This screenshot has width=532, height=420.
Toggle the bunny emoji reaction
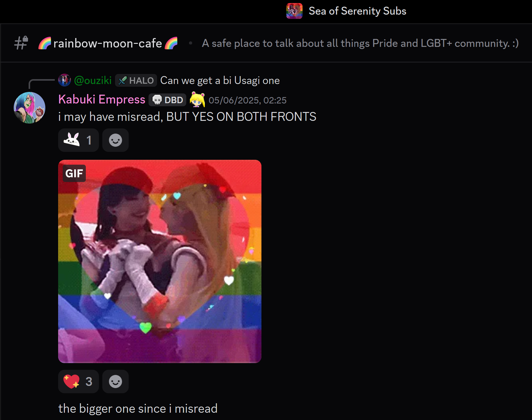(x=79, y=140)
